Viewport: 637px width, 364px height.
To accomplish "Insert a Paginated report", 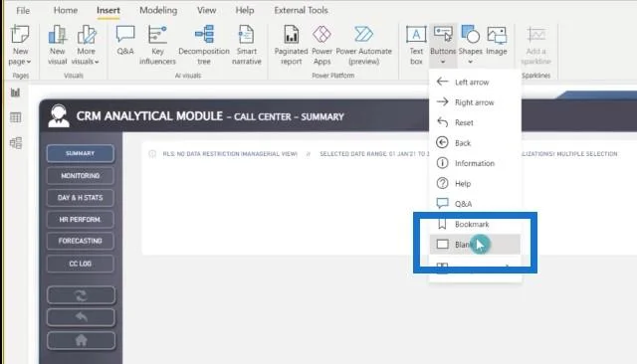I will click(x=291, y=46).
